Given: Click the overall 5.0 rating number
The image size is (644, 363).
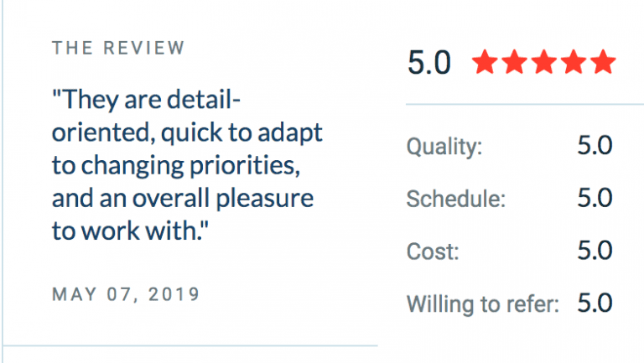Looking at the screenshot, I should click(x=429, y=63).
